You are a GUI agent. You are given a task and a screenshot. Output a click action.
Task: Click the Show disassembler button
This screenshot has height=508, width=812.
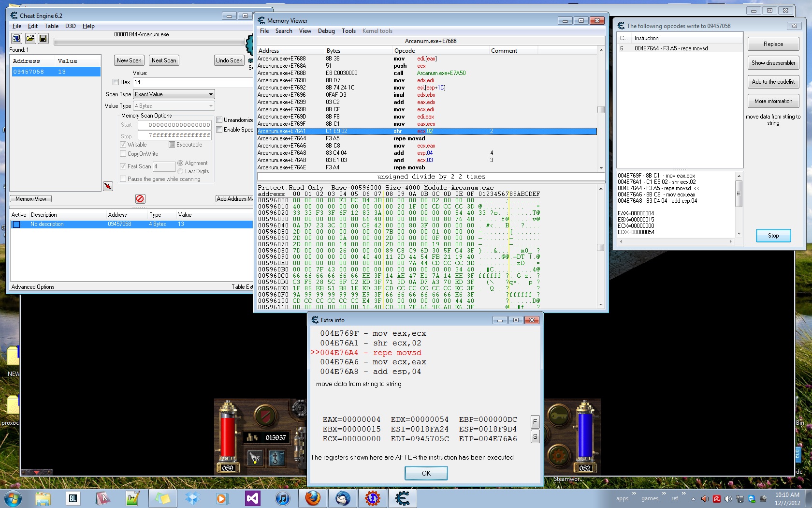tap(773, 62)
